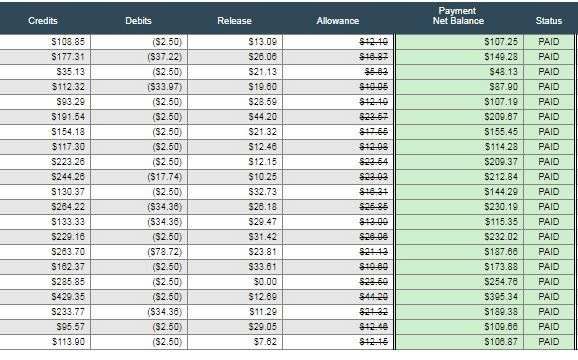This screenshot has width=578, height=360.
Task: Click the $106.87 net balance cell
Action: (x=459, y=342)
